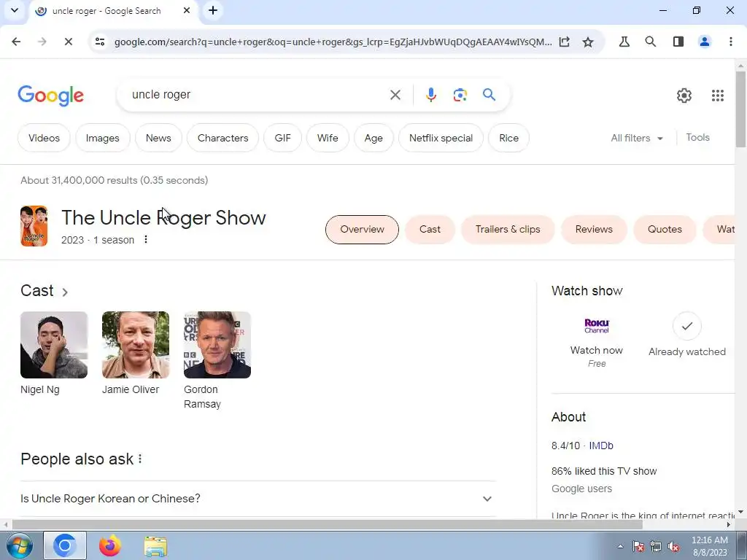Filter results by Videos
747x560 pixels.
coord(44,138)
